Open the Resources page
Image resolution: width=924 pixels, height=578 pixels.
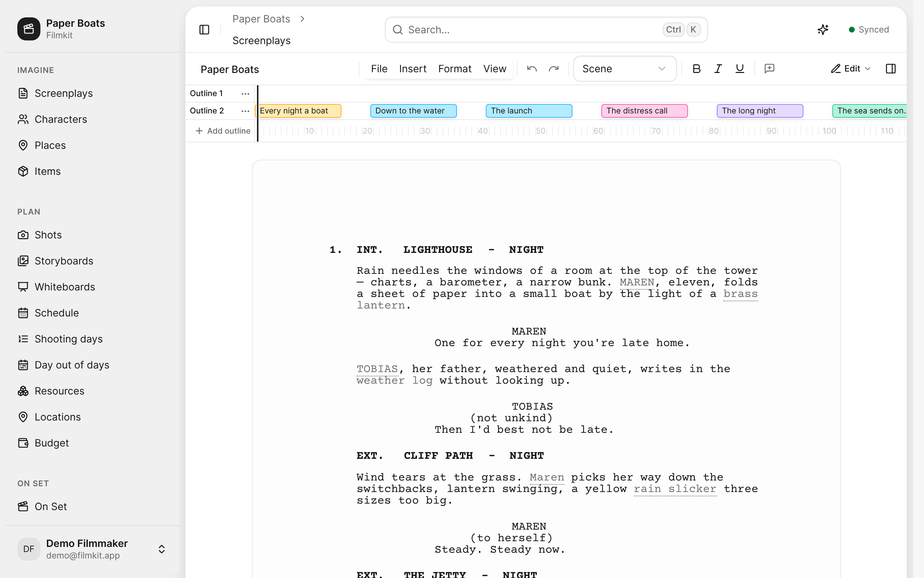coord(92,391)
